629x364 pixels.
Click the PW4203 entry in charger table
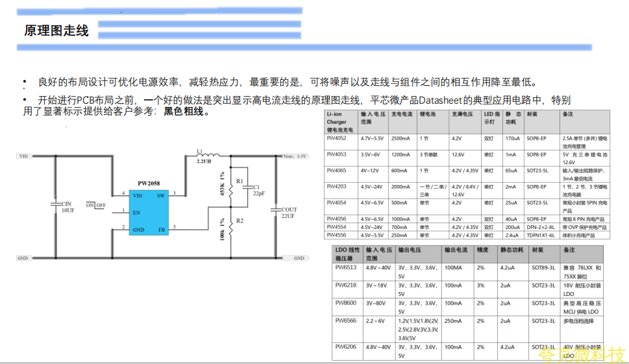(x=336, y=187)
